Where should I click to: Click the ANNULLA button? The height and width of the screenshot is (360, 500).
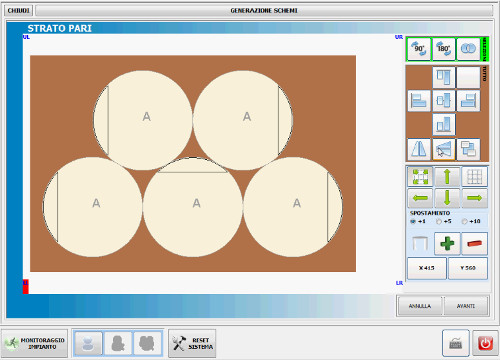420,306
